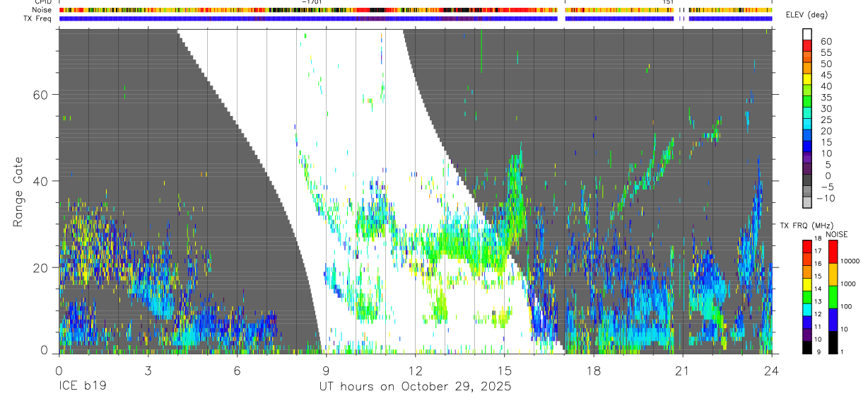The width and height of the screenshot is (868, 401).
Task: Click the x-axis tick label '15'
Action: 505,371
